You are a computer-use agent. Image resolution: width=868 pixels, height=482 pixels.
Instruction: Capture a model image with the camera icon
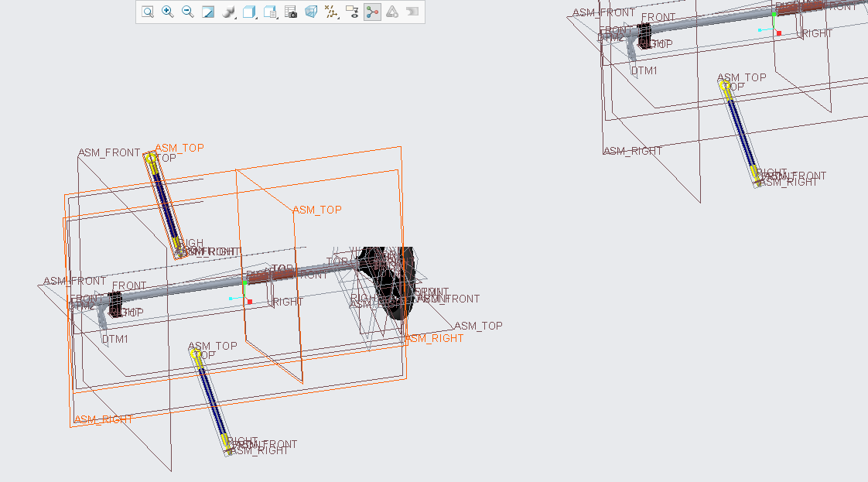289,12
